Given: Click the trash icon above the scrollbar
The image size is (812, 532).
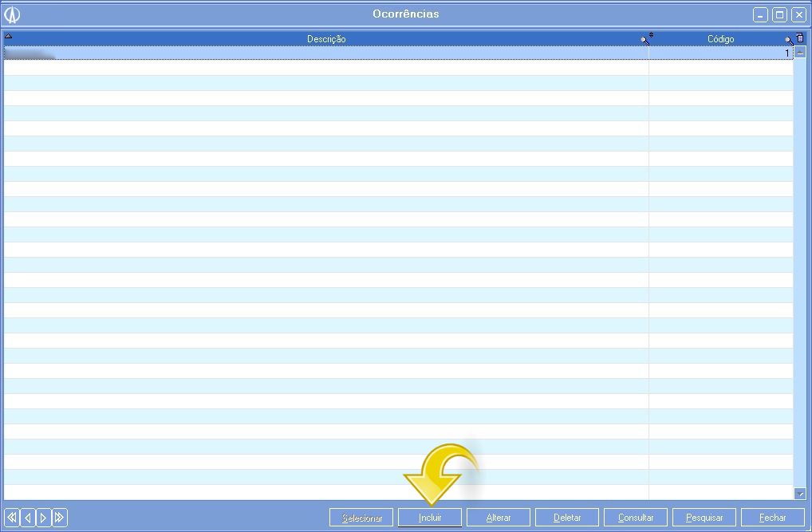Looking at the screenshot, I should click(x=800, y=38).
